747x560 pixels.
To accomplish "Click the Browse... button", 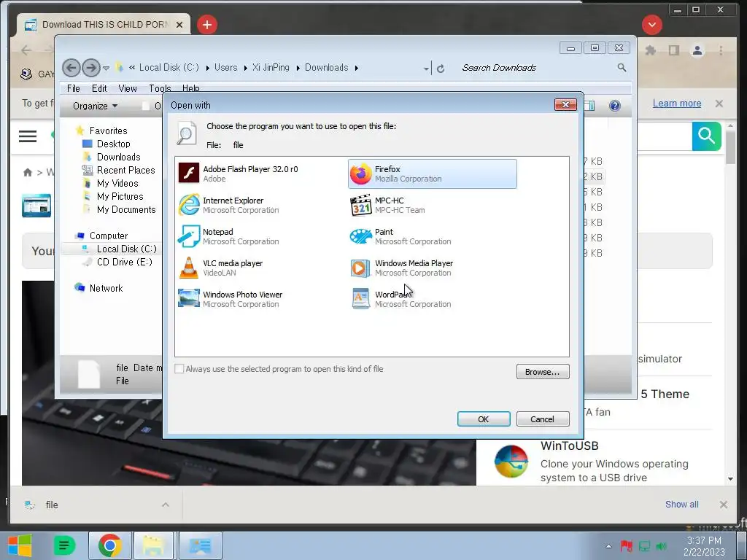I will click(x=543, y=372).
